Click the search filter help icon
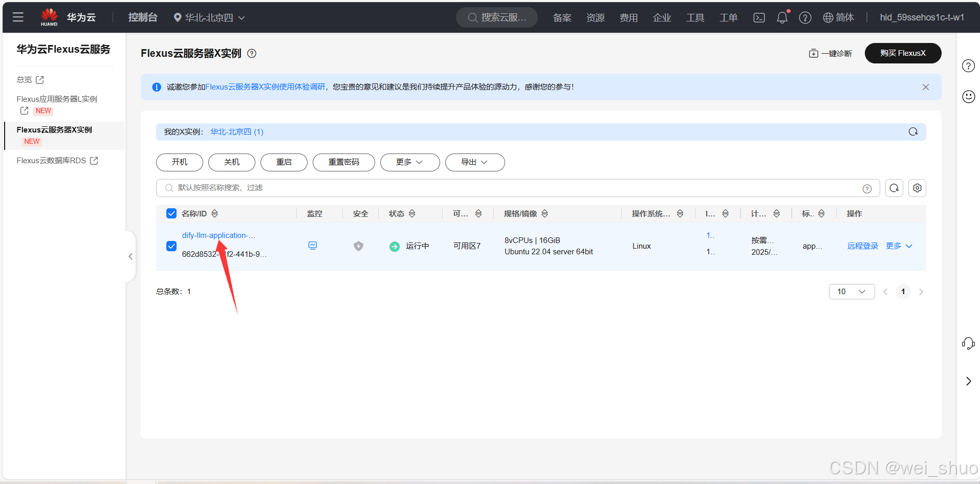Screen dimensions: 980x484 [867, 188]
